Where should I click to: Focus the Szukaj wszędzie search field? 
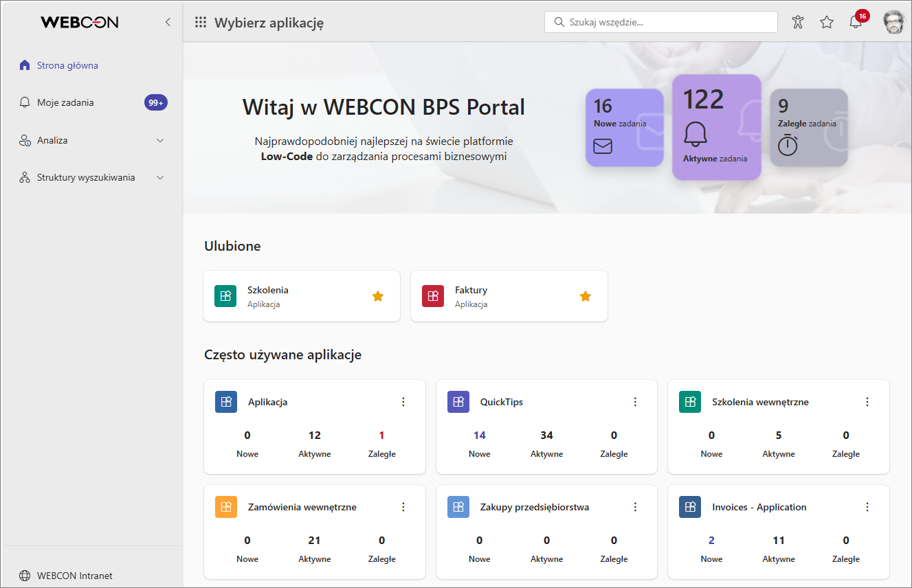coord(661,22)
